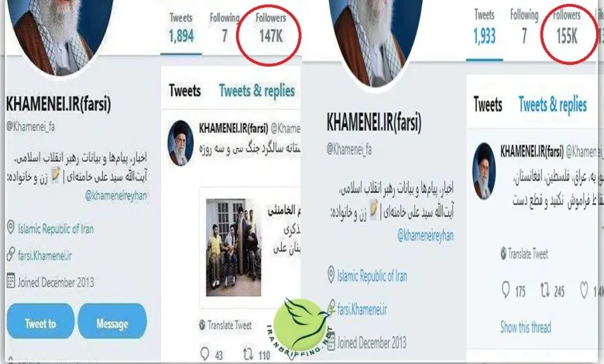Select the 1,894 Tweets count tab
This screenshot has width=604, height=364.
click(180, 29)
